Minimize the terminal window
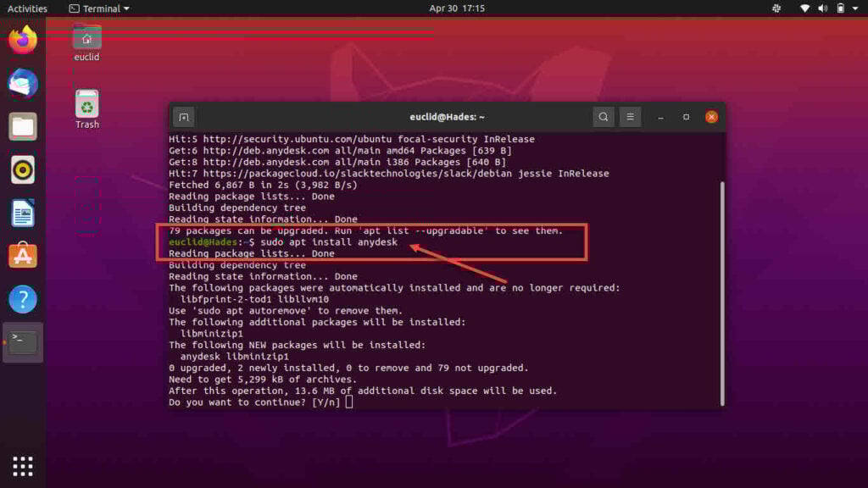The height and width of the screenshot is (488, 868). pos(660,117)
